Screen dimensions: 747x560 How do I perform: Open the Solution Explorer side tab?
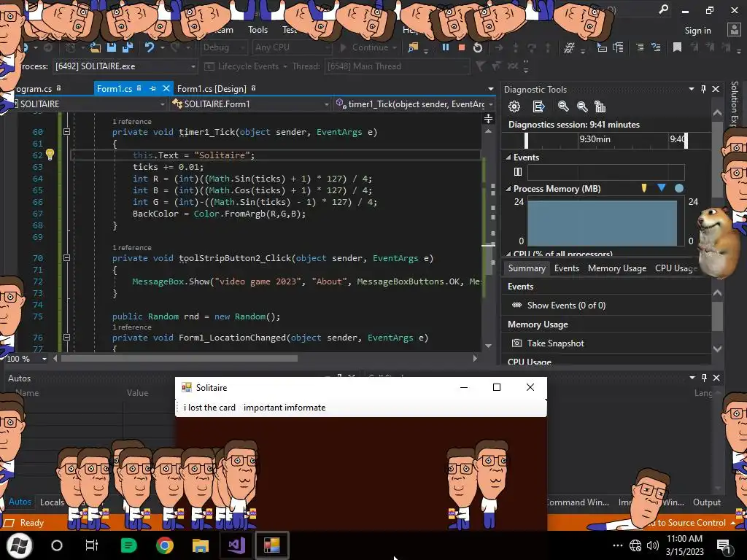(734, 103)
